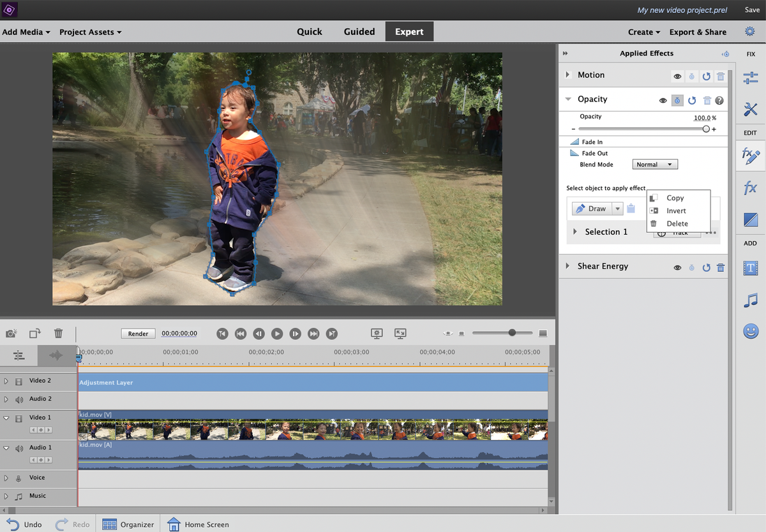
Task: Open the Music panel
Action: [750, 300]
